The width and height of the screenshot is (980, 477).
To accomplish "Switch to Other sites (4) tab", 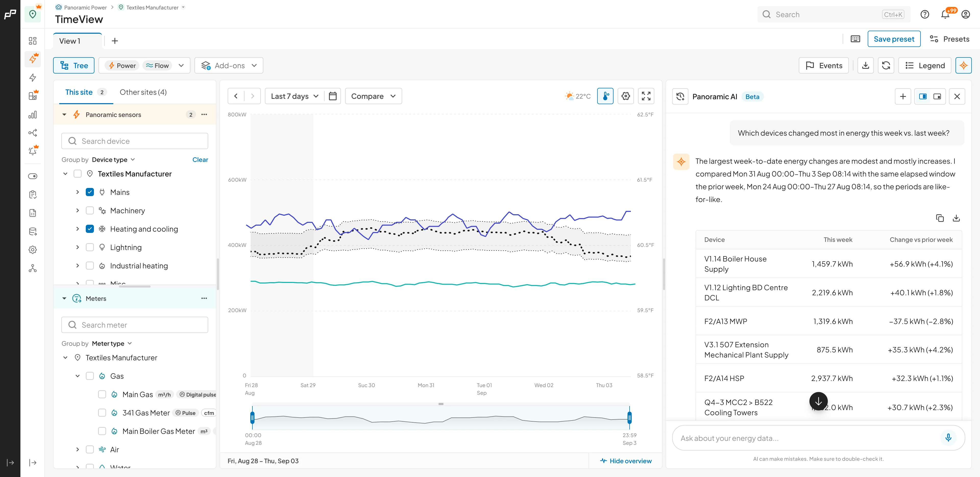I will point(143,92).
